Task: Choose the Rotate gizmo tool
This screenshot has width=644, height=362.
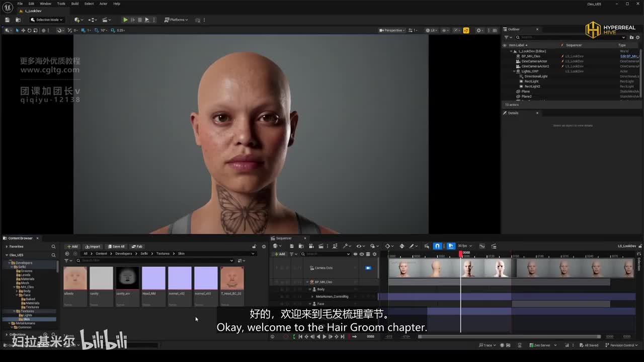Action: (x=29, y=30)
